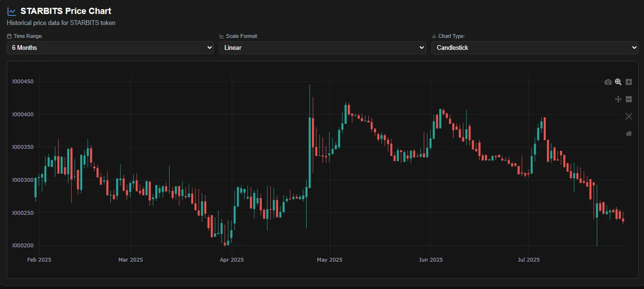Click the STARBITS Price Chart heading
644x289 pixels.
point(66,11)
